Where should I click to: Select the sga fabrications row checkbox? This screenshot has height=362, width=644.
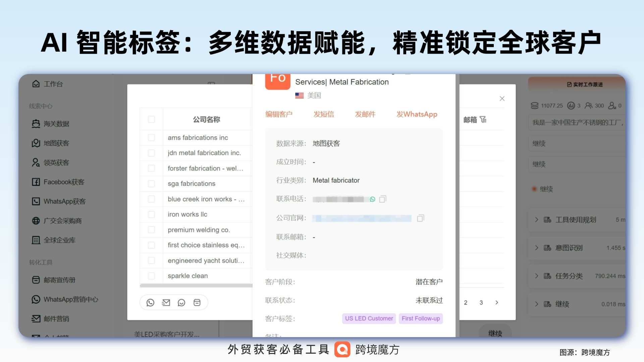pyautogui.click(x=151, y=184)
